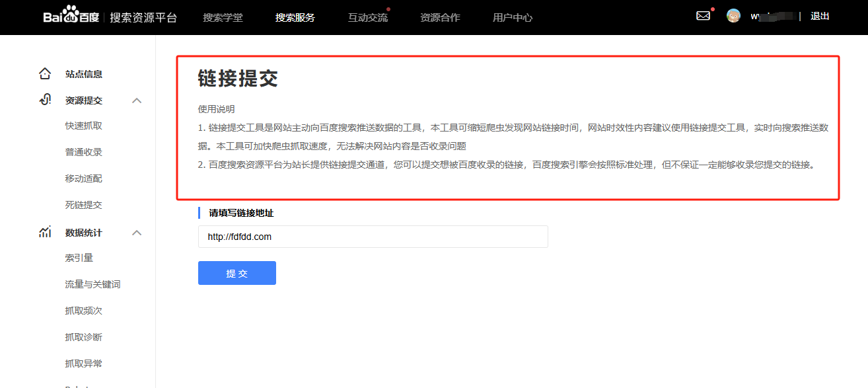Open the 互动交流 menu
This screenshot has height=388, width=868.
[x=368, y=18]
